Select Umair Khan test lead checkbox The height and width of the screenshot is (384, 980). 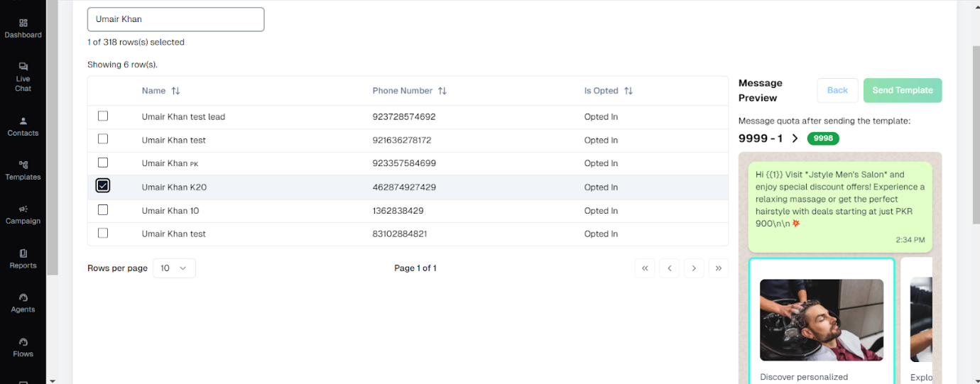point(103,116)
